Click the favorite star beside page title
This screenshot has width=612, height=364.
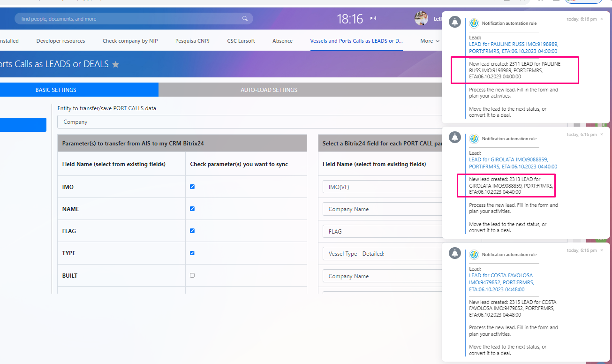pyautogui.click(x=116, y=64)
